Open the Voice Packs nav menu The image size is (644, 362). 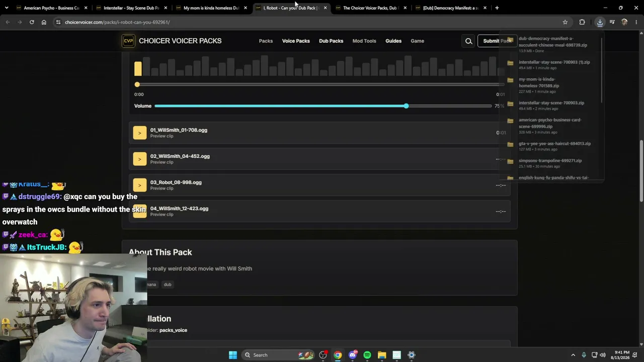(296, 41)
